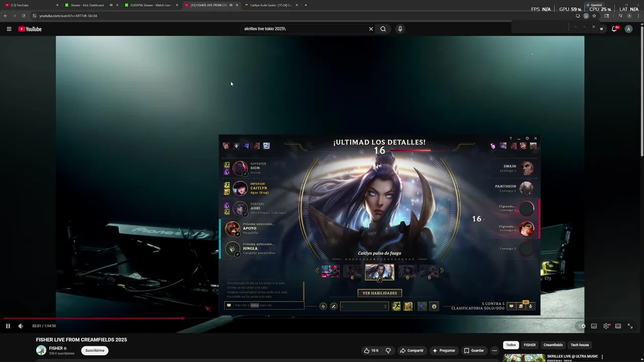
Task: Open the SKRILLEX LIVE @ ULTRA video thumbnail
Action: coord(524,358)
